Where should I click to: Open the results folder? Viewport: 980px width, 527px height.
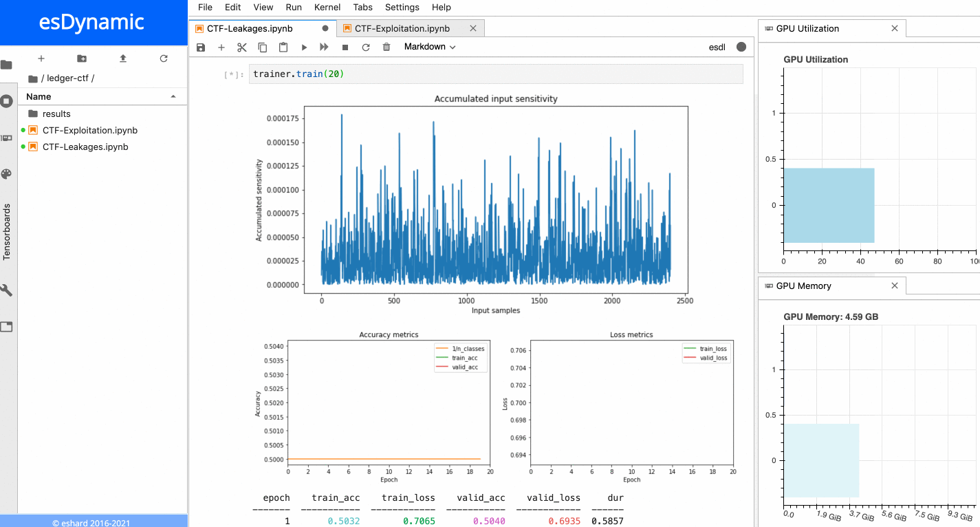coord(56,114)
